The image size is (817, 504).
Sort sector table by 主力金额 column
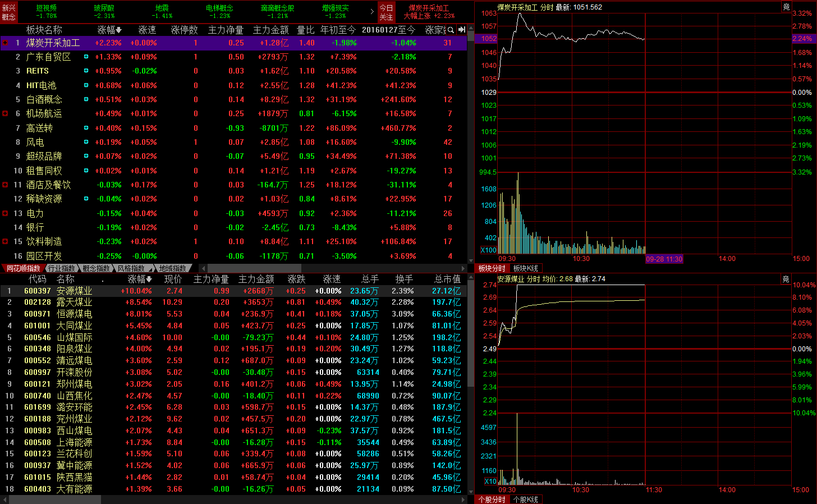[270, 30]
